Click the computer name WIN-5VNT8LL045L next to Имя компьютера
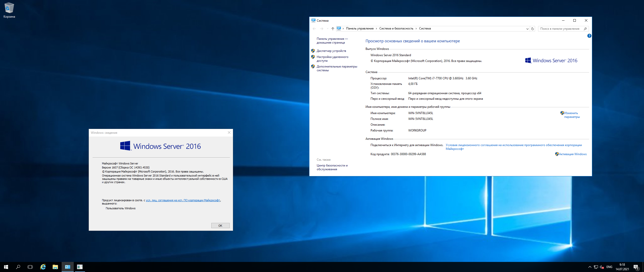Viewport: 644px width, 272px height. [421, 113]
